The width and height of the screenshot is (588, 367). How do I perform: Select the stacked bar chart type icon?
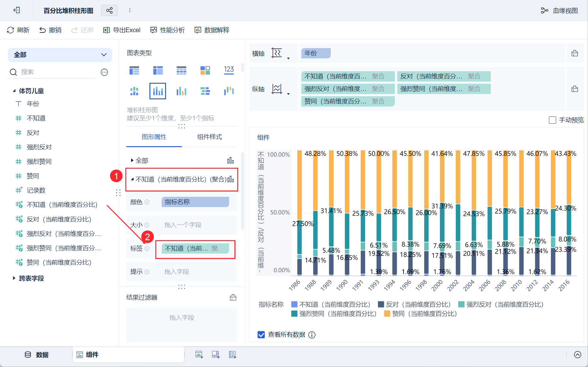coord(205,91)
